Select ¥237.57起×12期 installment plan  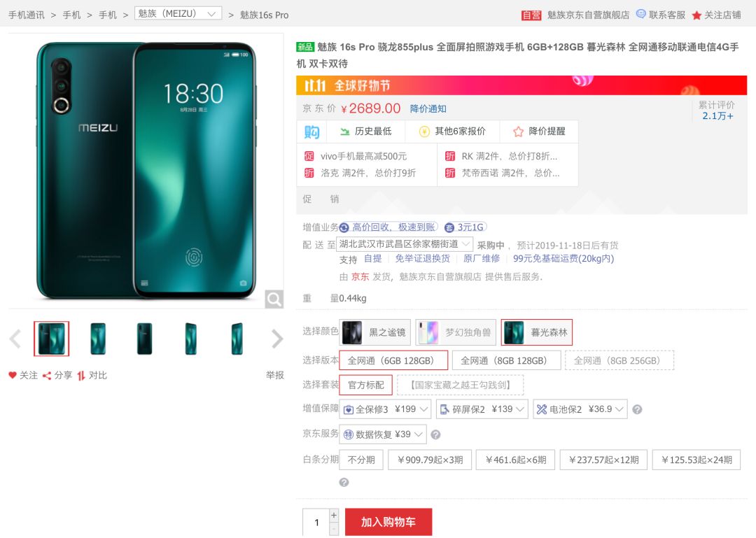(603, 460)
